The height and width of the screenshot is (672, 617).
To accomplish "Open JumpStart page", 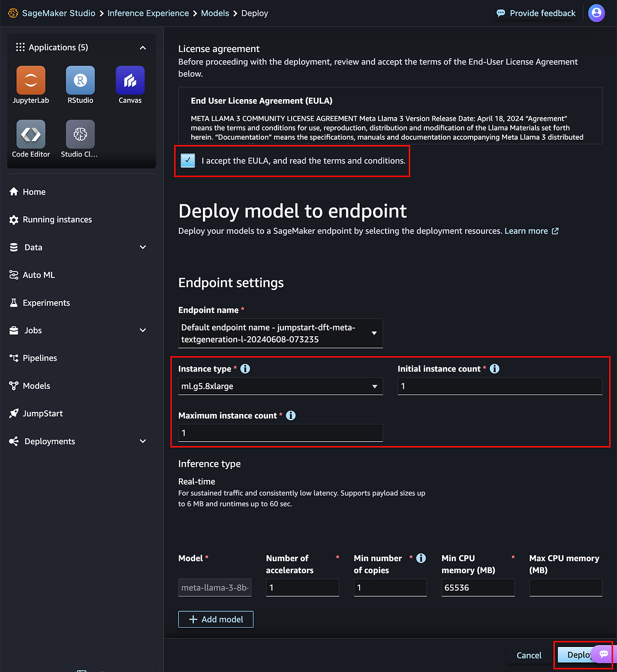I will click(42, 413).
